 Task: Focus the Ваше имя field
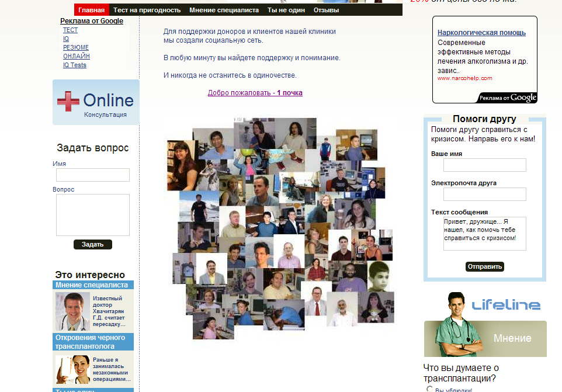(484, 165)
